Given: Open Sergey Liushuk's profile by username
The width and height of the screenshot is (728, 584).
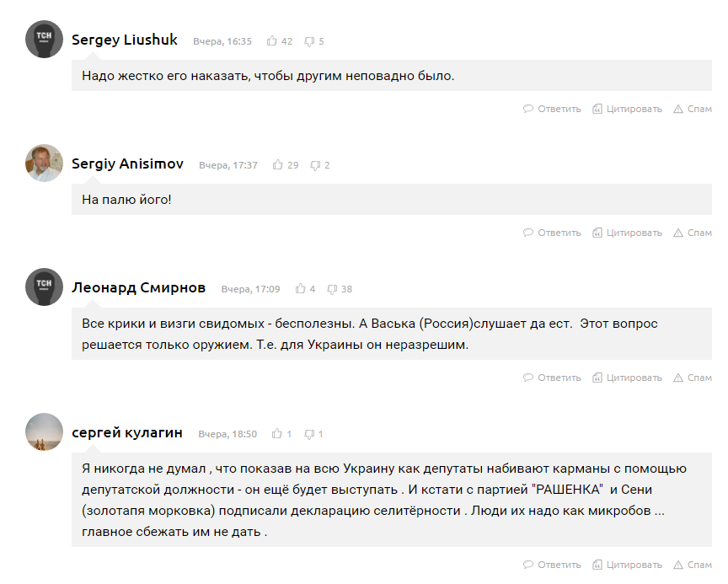Looking at the screenshot, I should 125,40.
